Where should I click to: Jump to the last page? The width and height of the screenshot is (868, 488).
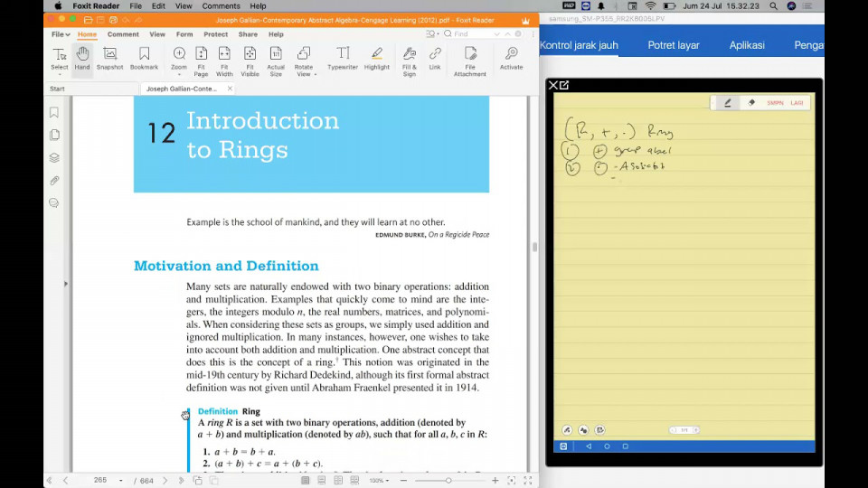click(x=181, y=480)
